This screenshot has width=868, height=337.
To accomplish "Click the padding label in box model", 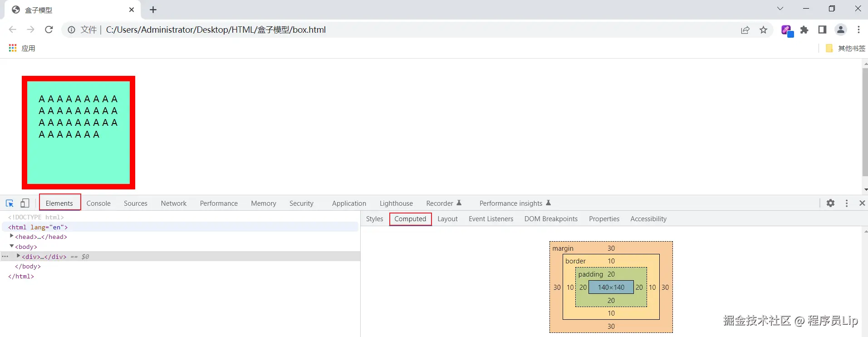I will pyautogui.click(x=590, y=274).
